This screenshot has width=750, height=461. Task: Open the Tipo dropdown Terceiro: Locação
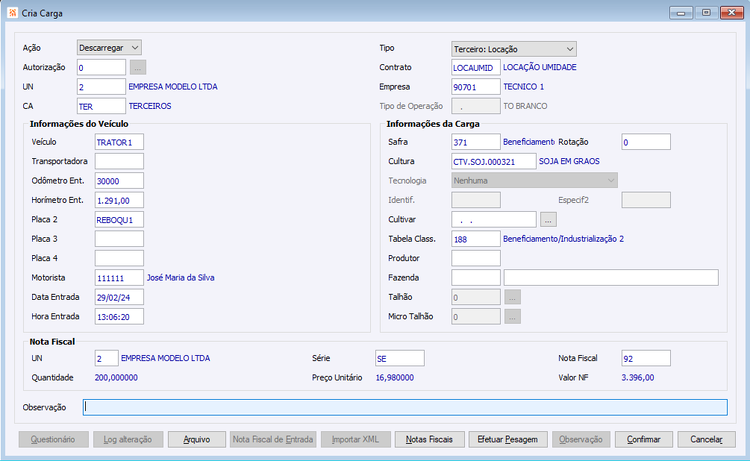pyautogui.click(x=514, y=49)
